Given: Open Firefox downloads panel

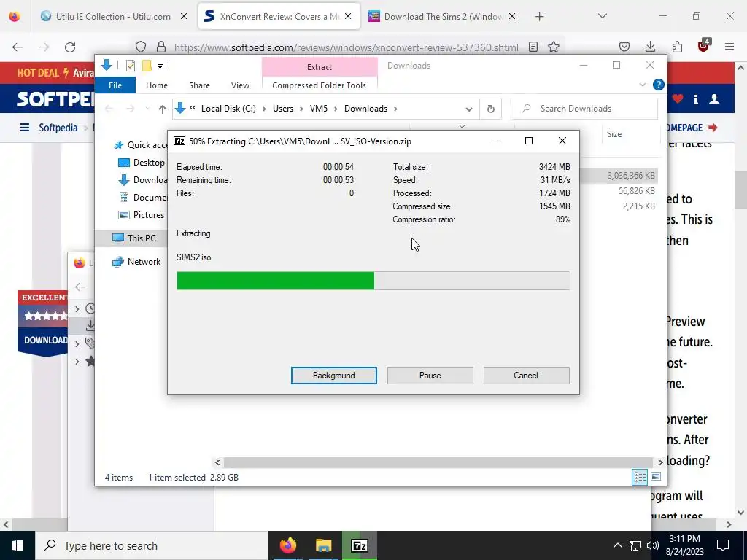Looking at the screenshot, I should (650, 47).
